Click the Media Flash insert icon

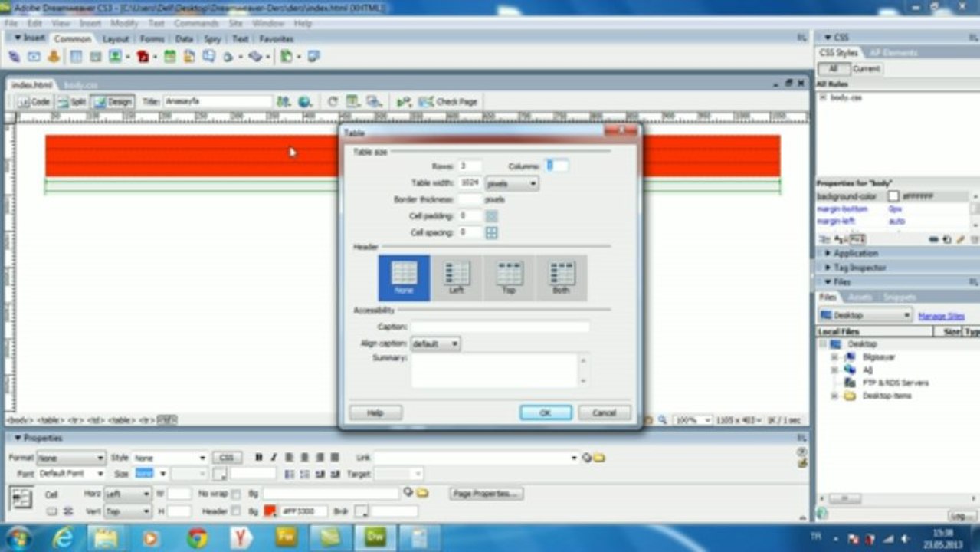(143, 57)
